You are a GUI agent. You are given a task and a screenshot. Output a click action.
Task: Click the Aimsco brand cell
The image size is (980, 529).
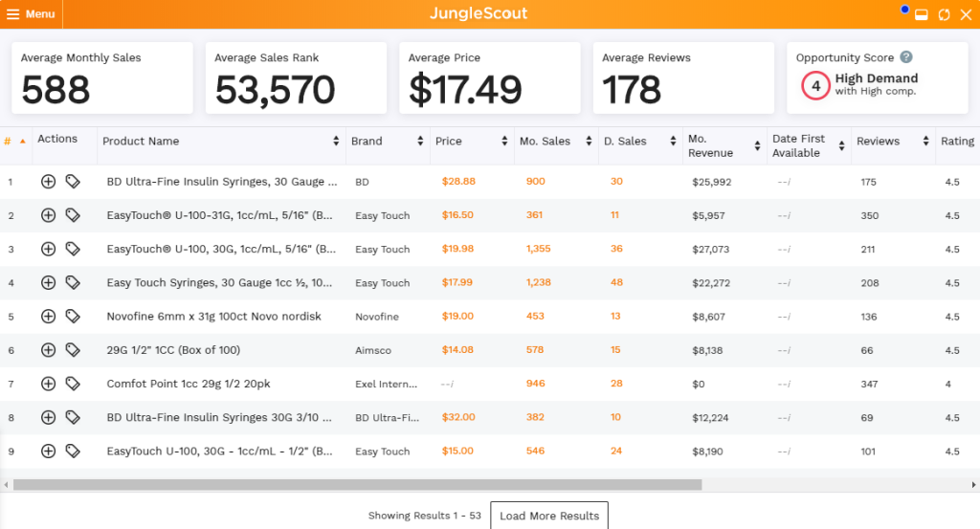[x=373, y=350]
